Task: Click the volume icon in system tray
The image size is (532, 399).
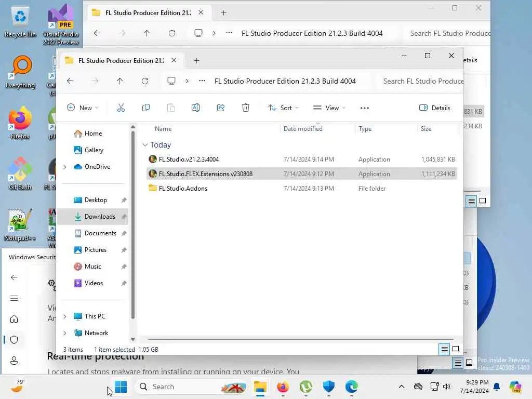Action: pos(446,387)
